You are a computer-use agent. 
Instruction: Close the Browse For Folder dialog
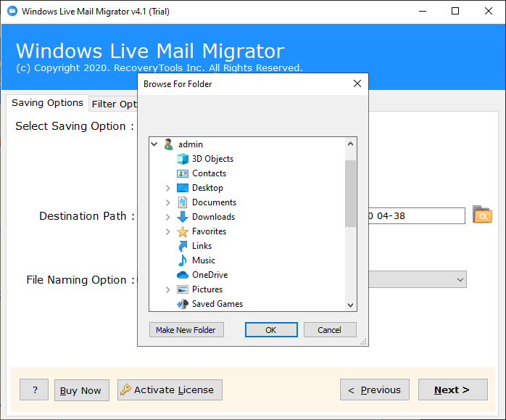pos(357,83)
